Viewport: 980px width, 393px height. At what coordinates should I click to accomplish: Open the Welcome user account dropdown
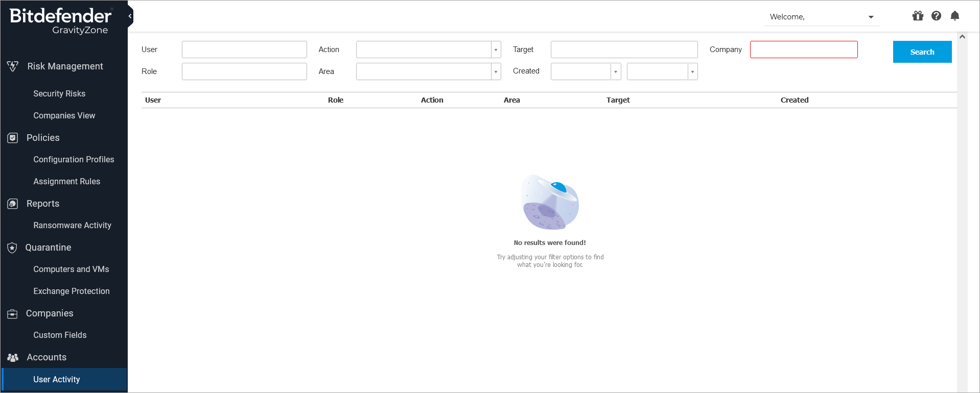click(x=871, y=17)
